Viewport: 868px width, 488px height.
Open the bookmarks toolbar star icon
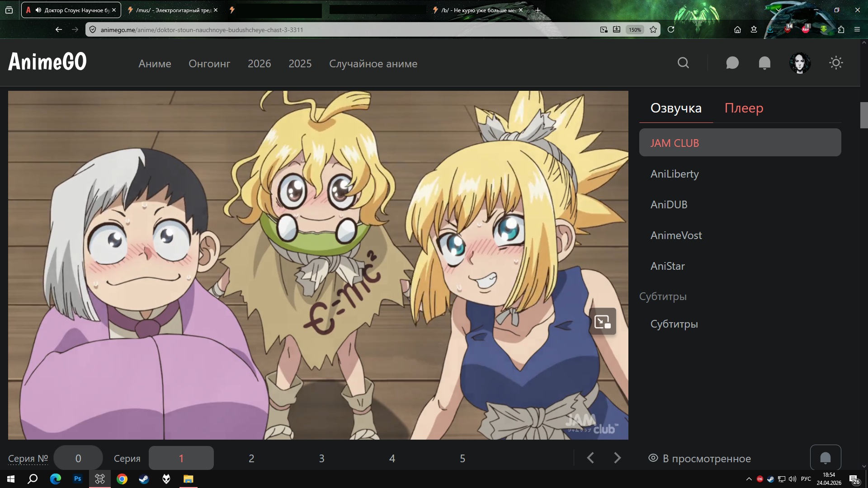[754, 29]
